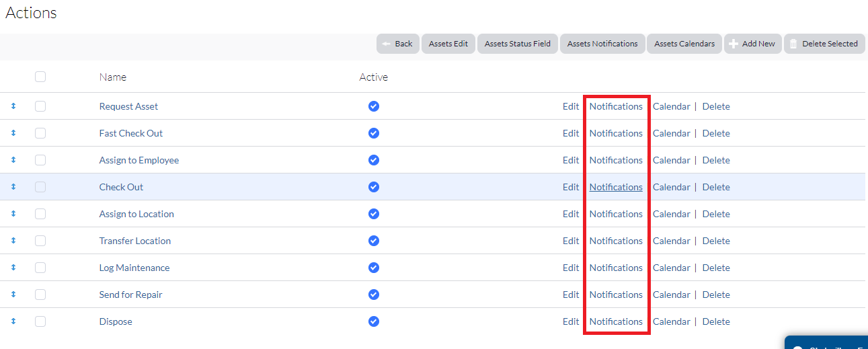This screenshot has height=349, width=868.
Task: Add a new action with Add New
Action: 753,44
